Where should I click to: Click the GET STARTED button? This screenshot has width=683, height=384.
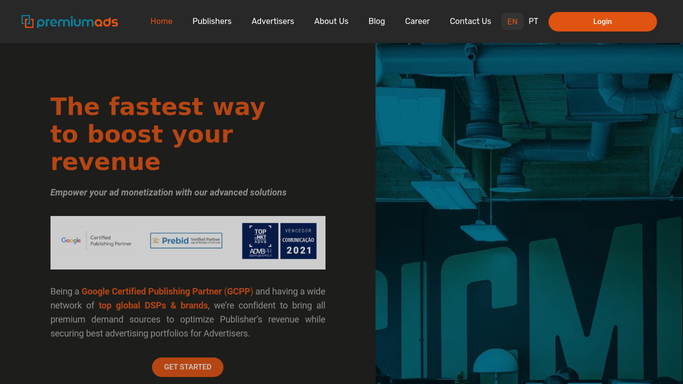click(188, 367)
